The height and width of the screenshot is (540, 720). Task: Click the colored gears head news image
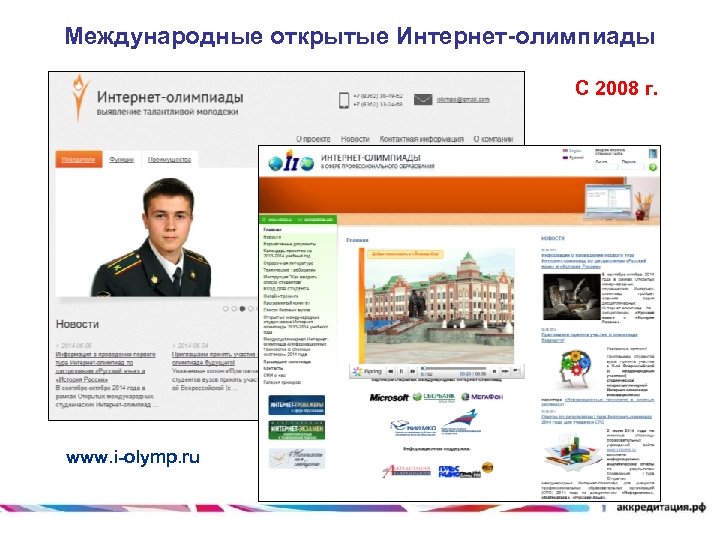coord(573,371)
